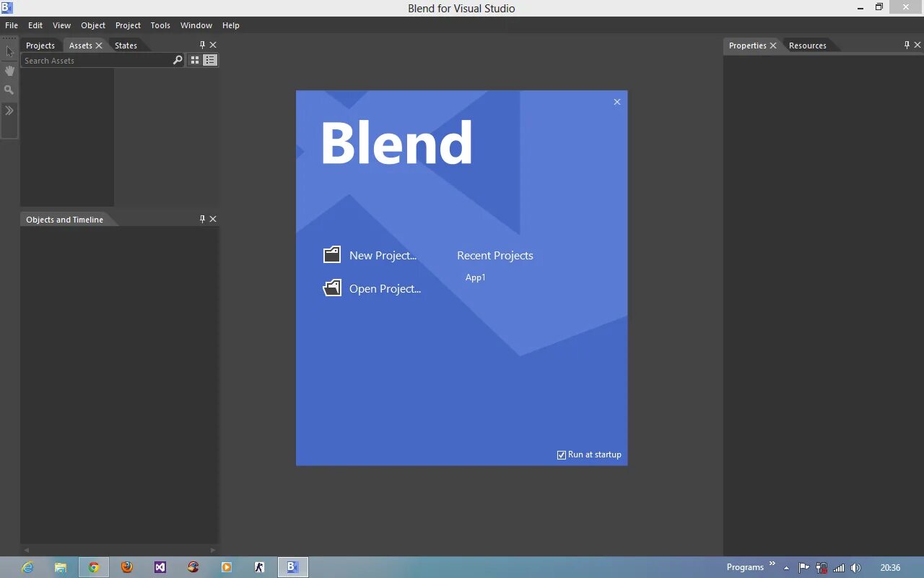924x578 pixels.
Task: Switch Assets to grid view mode
Action: pos(195,61)
